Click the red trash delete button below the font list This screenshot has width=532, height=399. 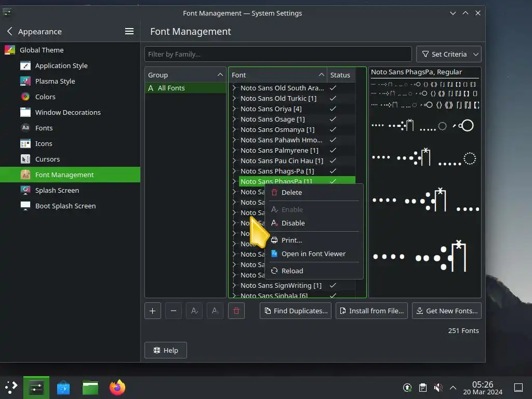point(236,311)
